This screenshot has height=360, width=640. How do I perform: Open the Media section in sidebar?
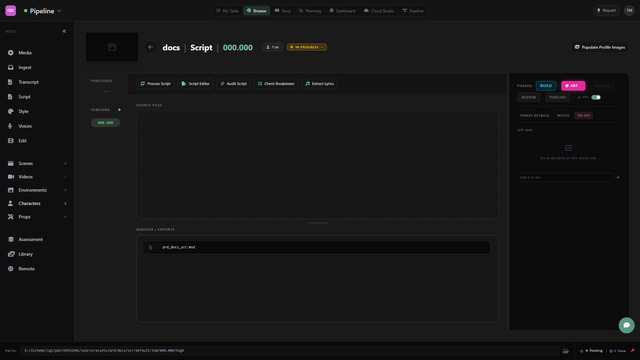(24, 53)
